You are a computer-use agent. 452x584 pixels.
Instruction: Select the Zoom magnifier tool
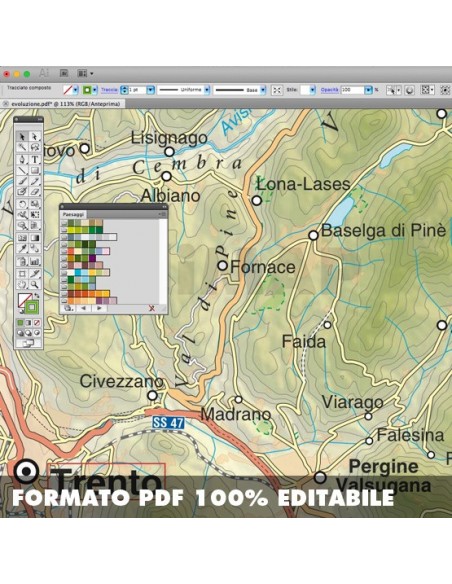35,285
